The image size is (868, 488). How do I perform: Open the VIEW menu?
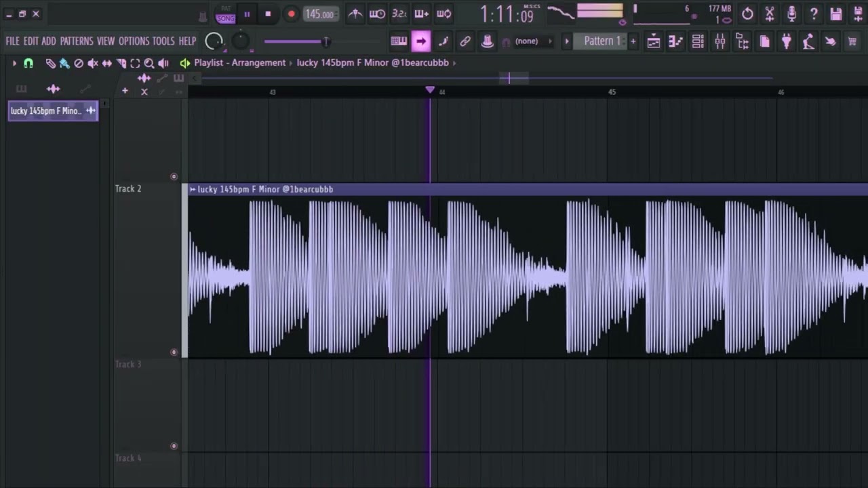point(106,41)
